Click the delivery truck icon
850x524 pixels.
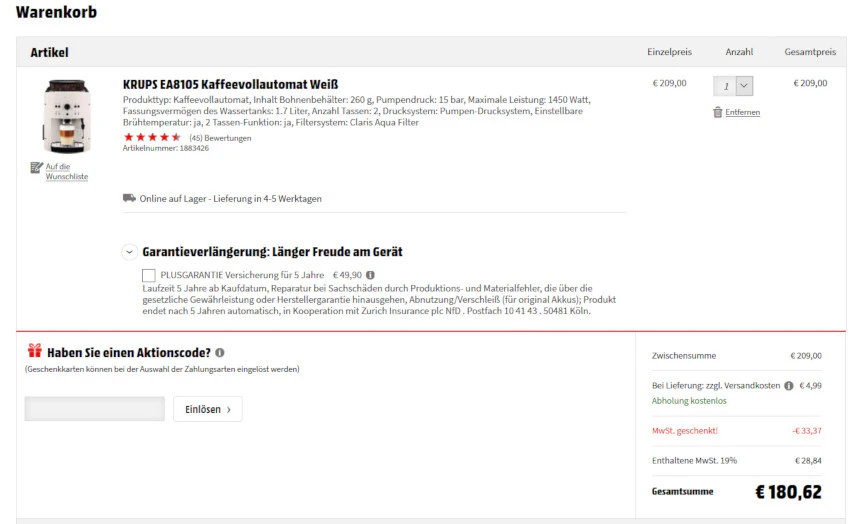(x=129, y=198)
